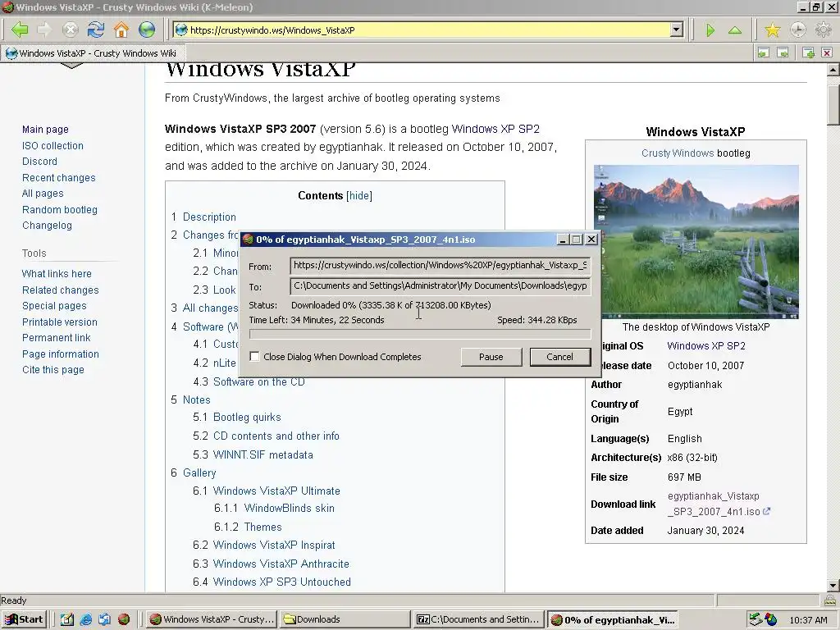Switch to next tab icon
Screen dimensions: 840x630
click(x=783, y=52)
